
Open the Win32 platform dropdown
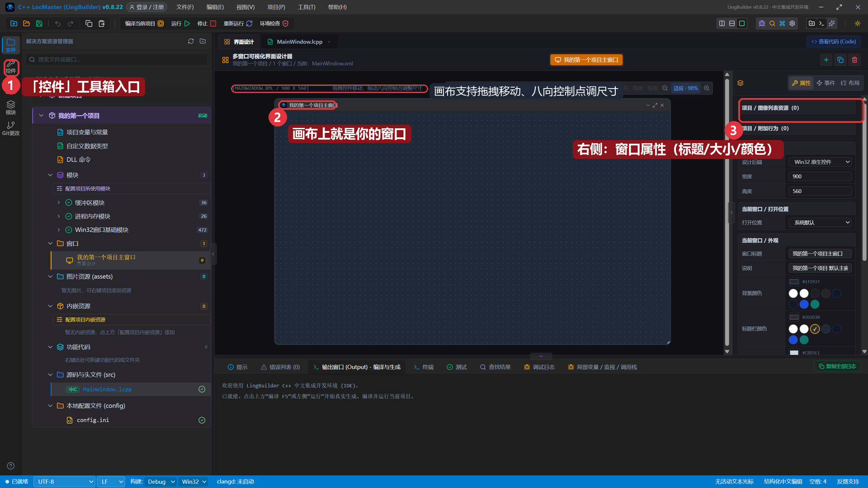[193, 482]
